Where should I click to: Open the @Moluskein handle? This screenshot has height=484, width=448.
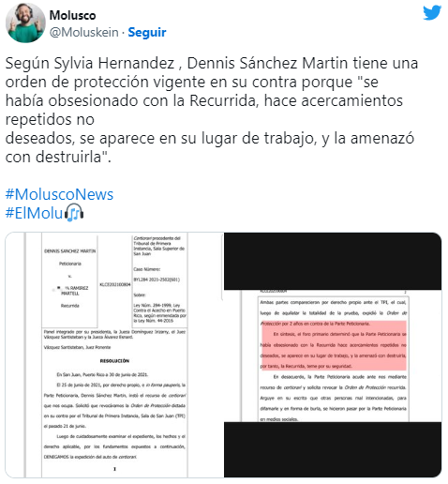point(84,32)
